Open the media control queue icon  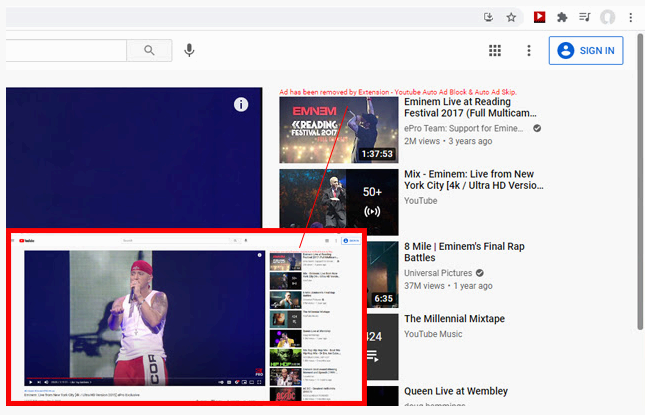[585, 17]
